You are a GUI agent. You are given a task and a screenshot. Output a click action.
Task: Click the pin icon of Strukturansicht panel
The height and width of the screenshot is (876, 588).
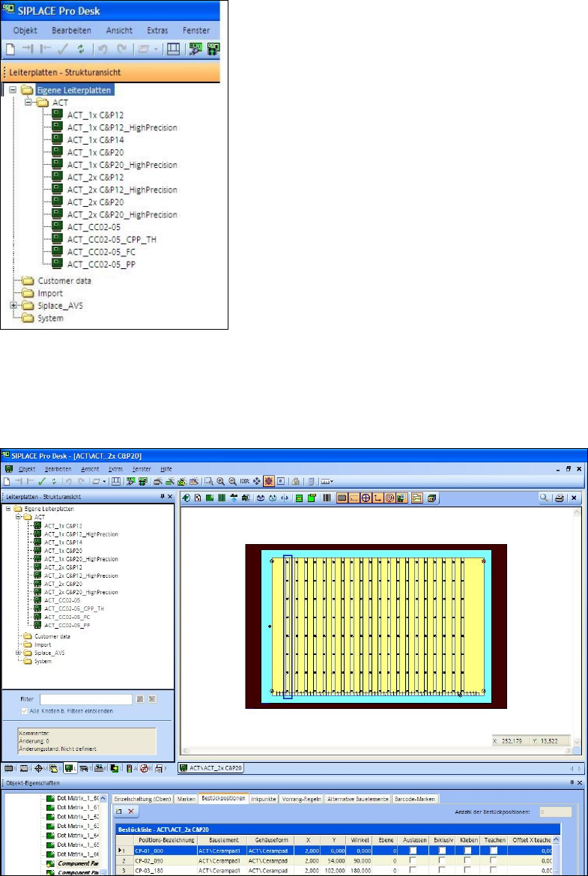point(163,495)
